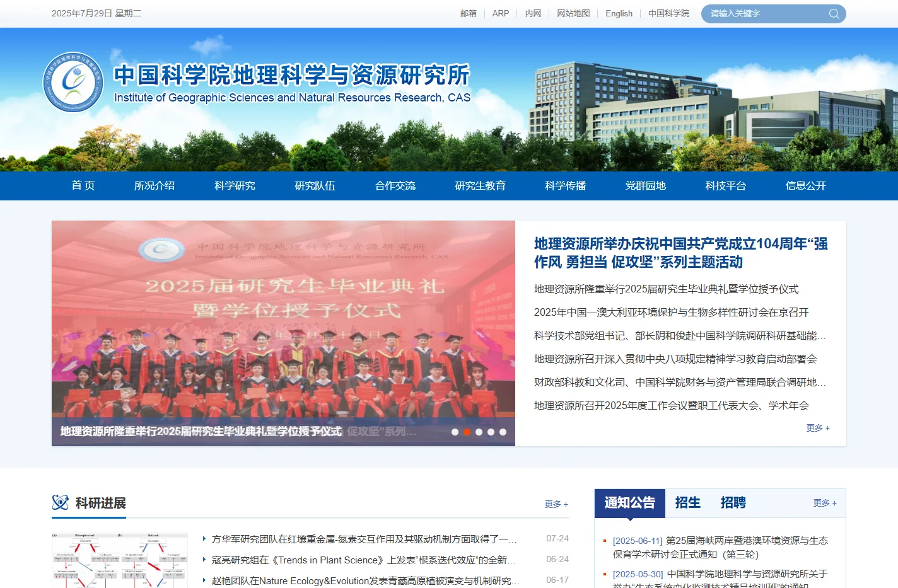Open news on 中央八项规定精神学习教育启动部署会

click(x=675, y=359)
